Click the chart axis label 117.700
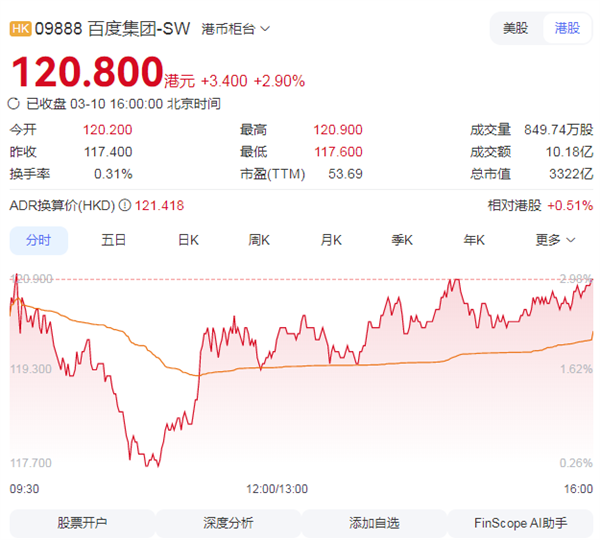600x540 pixels. (31, 463)
